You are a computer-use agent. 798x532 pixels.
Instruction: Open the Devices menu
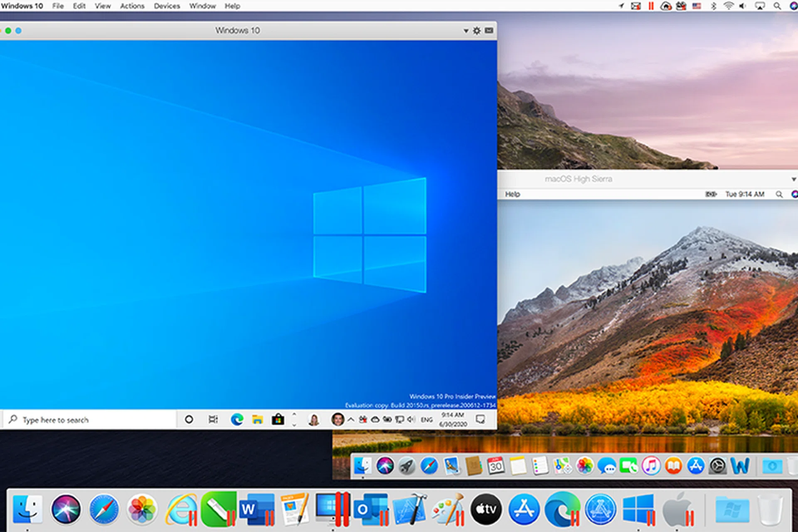click(x=167, y=6)
